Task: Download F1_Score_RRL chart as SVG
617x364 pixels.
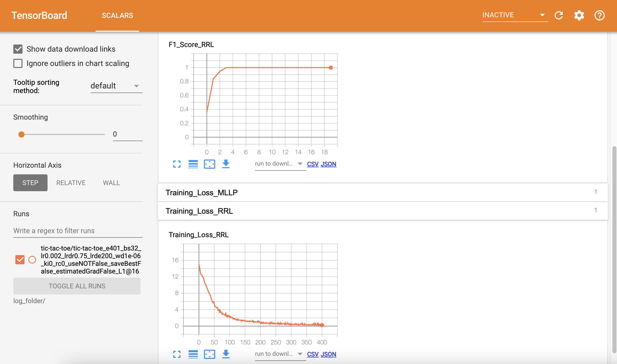Action: tap(226, 164)
